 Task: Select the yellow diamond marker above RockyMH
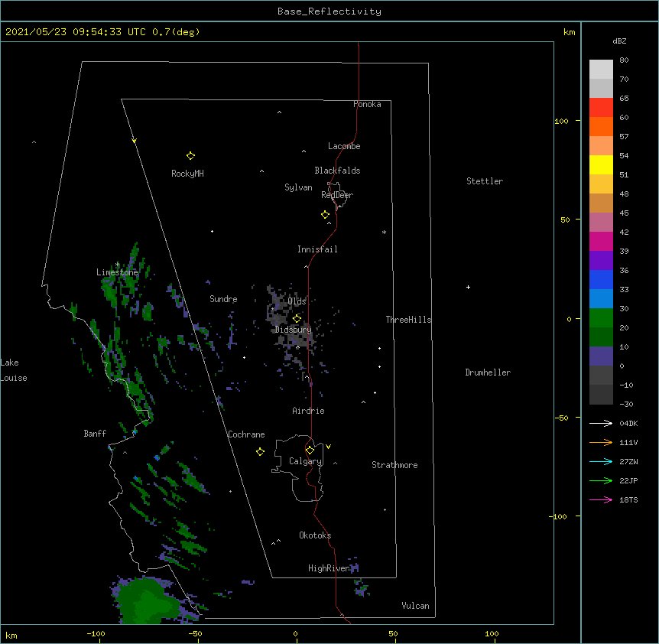pyautogui.click(x=190, y=156)
